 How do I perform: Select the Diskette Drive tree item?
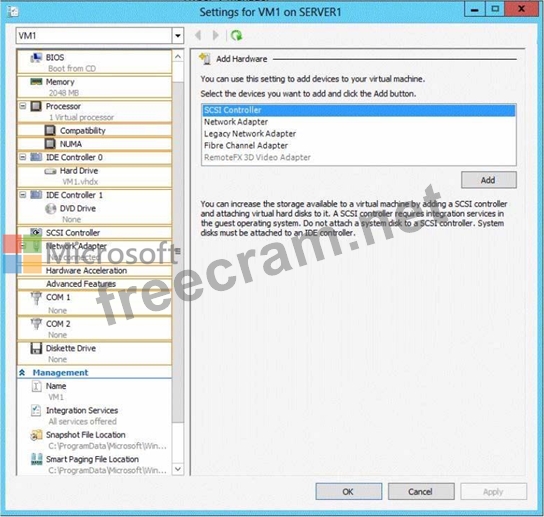click(94, 353)
